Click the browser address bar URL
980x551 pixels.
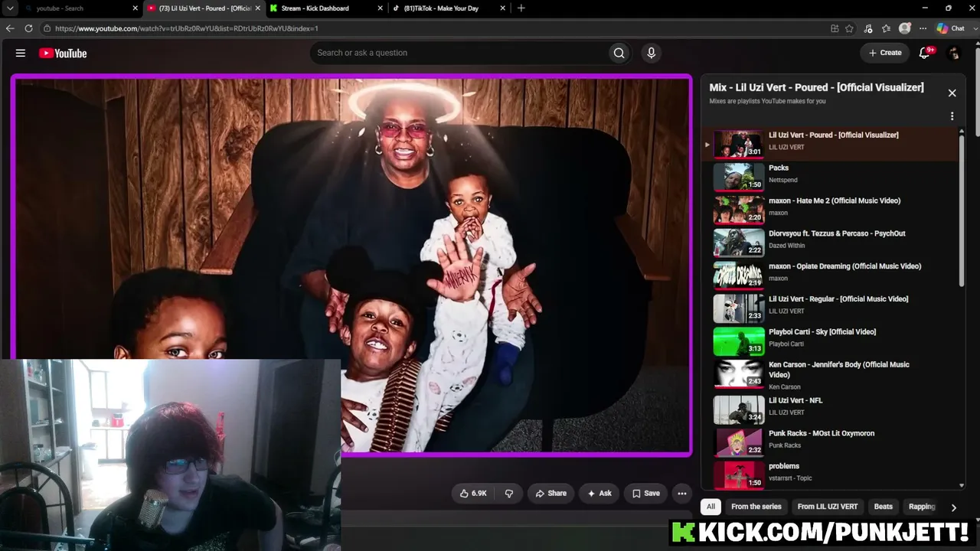(x=186, y=28)
